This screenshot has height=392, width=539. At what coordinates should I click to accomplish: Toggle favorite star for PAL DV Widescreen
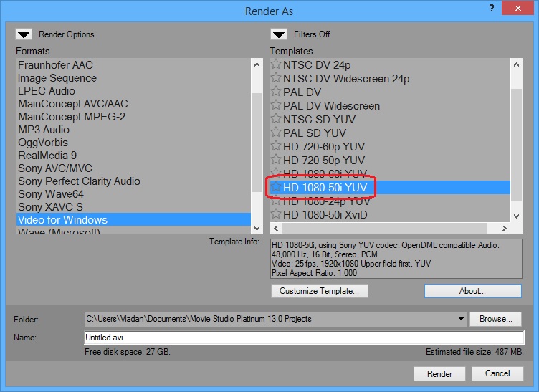[x=276, y=105]
